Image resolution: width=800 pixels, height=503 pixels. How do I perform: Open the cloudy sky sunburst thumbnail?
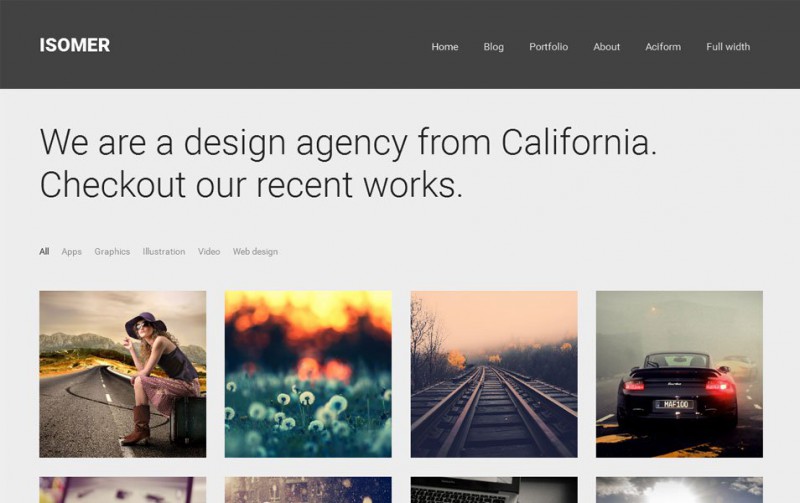pyautogui.click(x=680, y=490)
